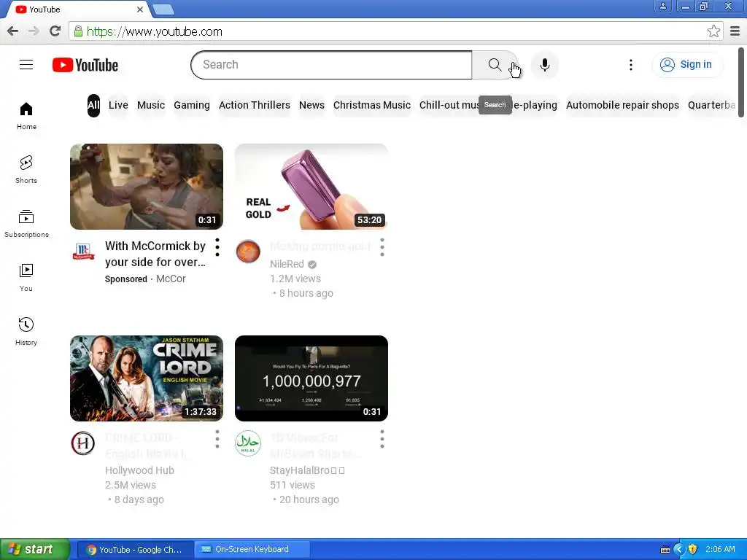Screen dimensions: 747x560
Task: Open options menu for NileRed video
Action: (382, 247)
